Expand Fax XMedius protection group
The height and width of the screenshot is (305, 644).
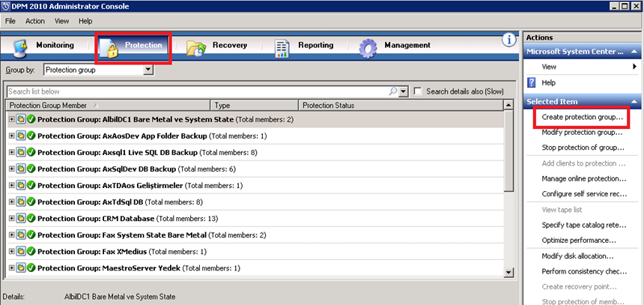(11, 252)
